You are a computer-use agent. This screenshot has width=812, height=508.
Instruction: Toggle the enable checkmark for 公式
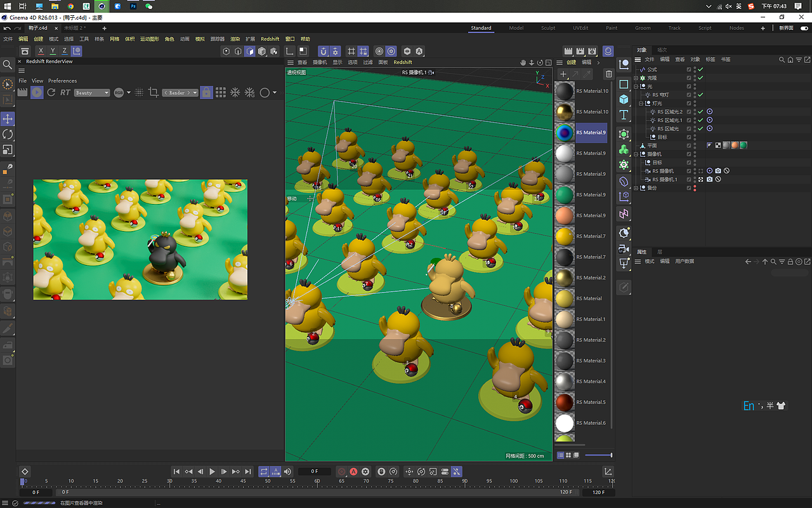point(700,69)
